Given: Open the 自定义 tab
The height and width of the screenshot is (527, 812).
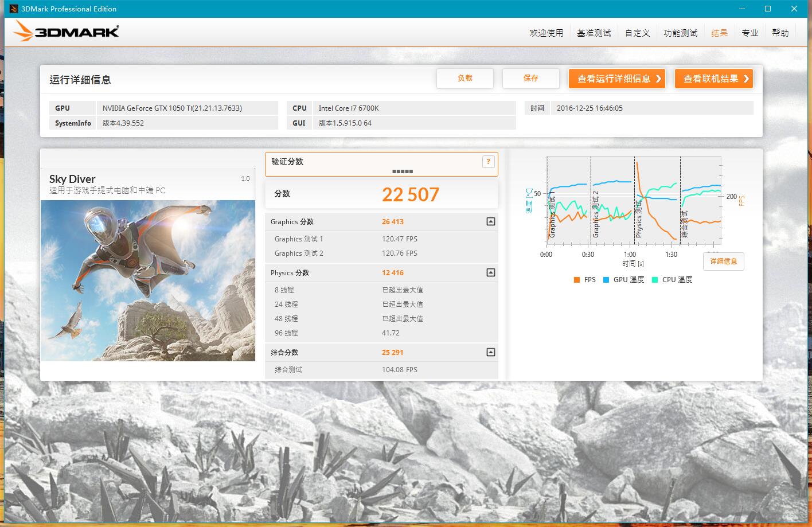Looking at the screenshot, I should [637, 33].
